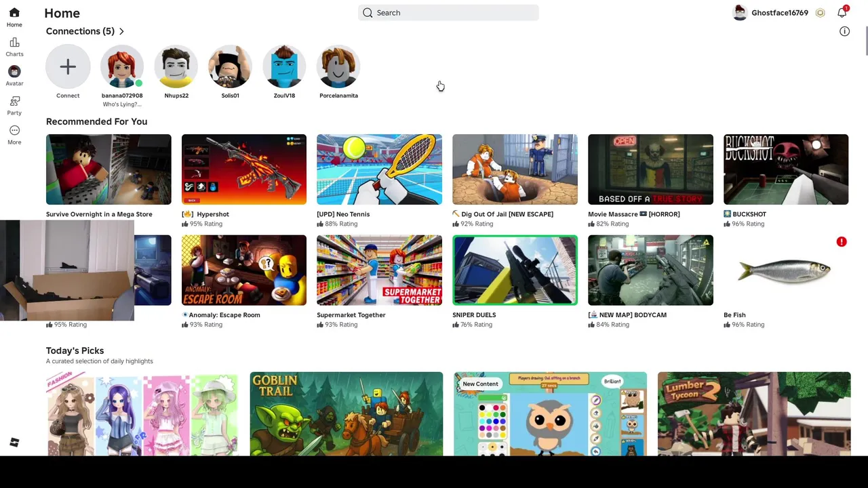Image resolution: width=868 pixels, height=488 pixels.
Task: Click the Ghostface16769 profile avatar
Action: 740,13
